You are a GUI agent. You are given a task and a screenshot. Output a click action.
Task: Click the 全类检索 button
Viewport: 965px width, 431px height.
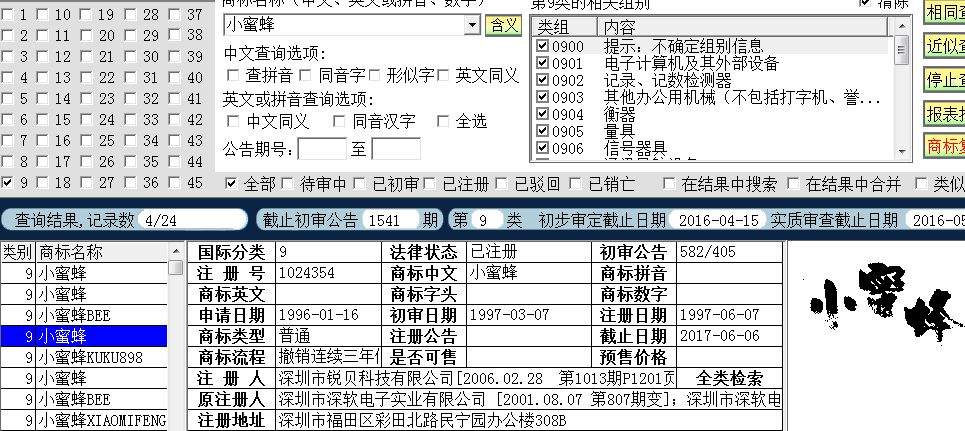pyautogui.click(x=729, y=378)
